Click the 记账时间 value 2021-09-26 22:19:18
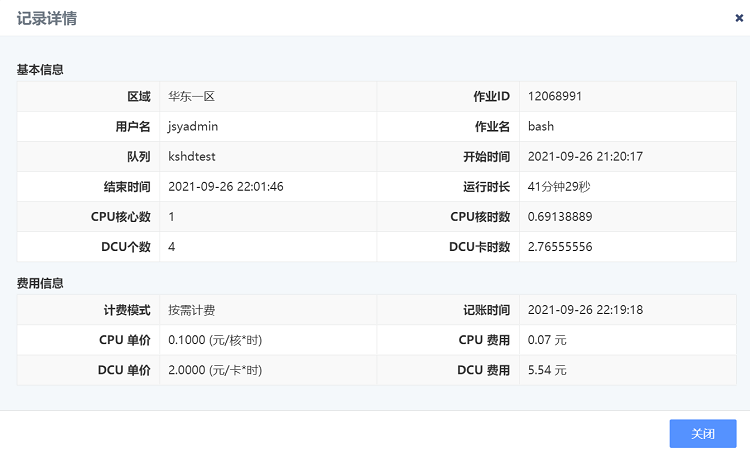This screenshot has width=750, height=454. (585, 310)
